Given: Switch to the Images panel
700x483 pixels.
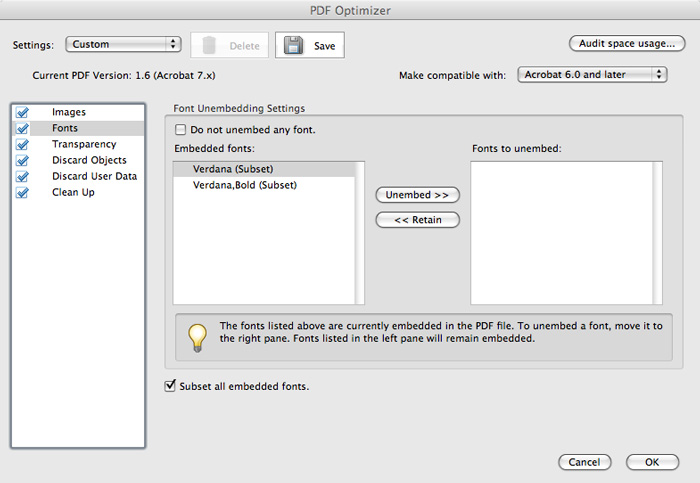Looking at the screenshot, I should pos(68,113).
